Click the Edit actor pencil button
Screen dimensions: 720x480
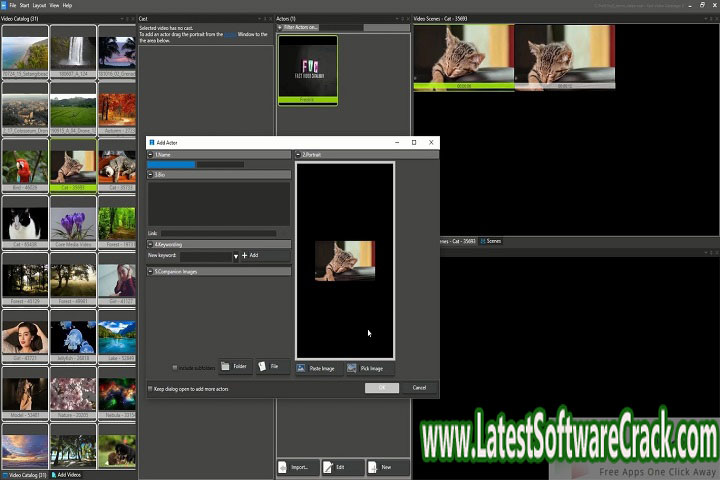coord(340,467)
